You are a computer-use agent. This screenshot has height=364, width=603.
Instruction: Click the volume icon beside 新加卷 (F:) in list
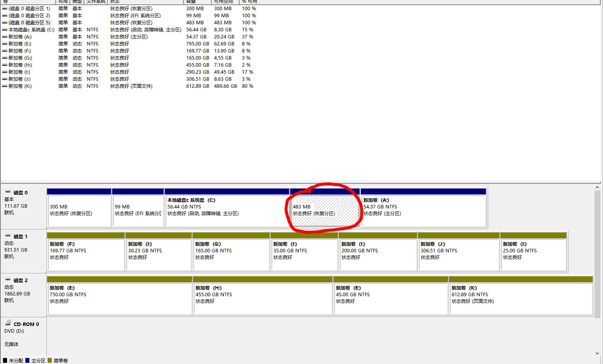5,51
